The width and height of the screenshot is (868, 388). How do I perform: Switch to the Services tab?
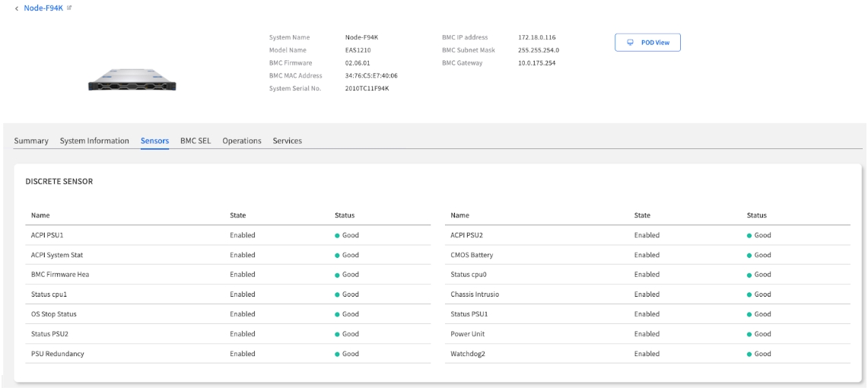[288, 141]
